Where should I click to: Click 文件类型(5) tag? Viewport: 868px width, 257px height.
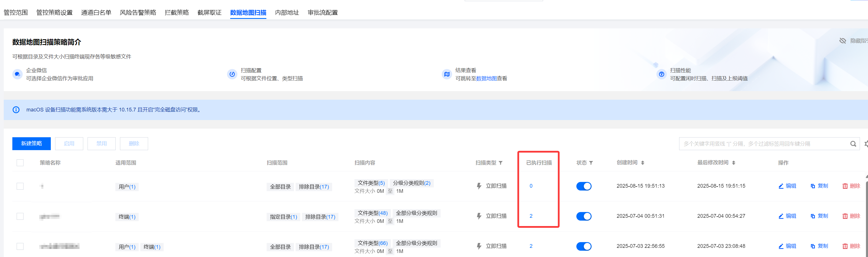pyautogui.click(x=371, y=183)
